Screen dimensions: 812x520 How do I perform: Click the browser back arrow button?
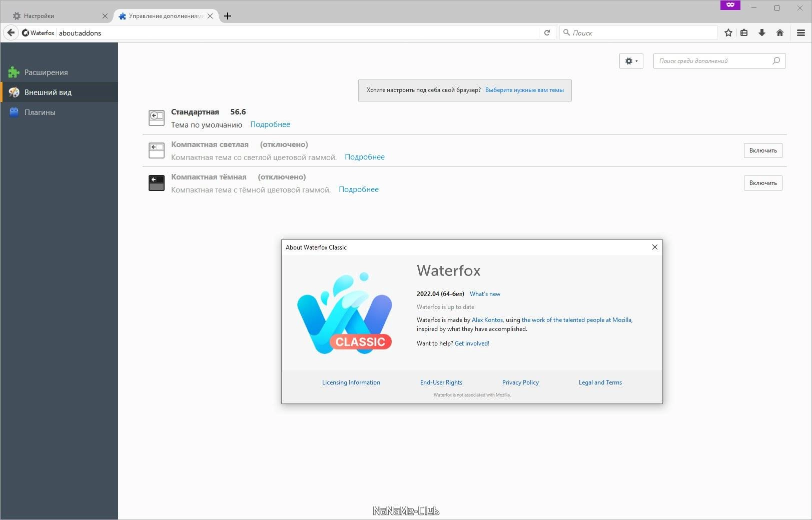click(11, 32)
